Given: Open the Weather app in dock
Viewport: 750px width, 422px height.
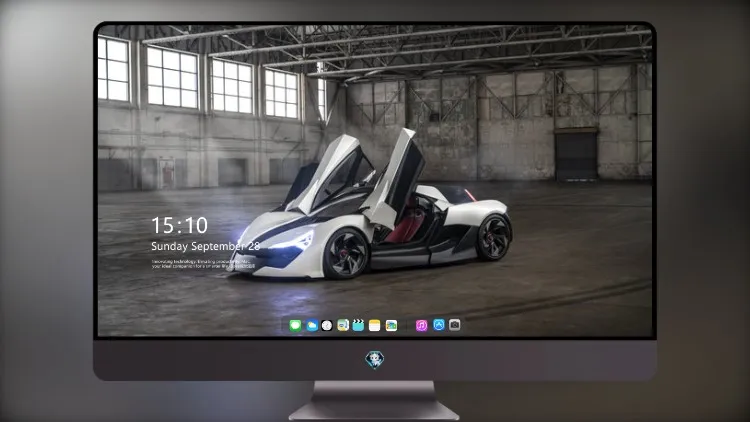Looking at the screenshot, I should pyautogui.click(x=311, y=326).
